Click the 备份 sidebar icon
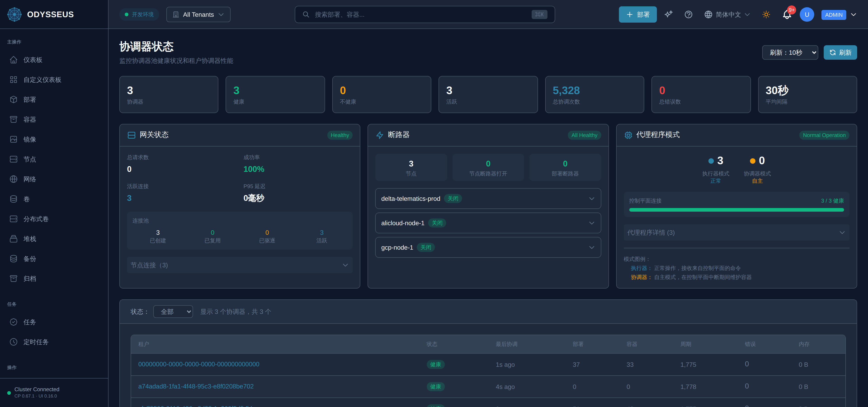868x407 pixels. (14, 258)
